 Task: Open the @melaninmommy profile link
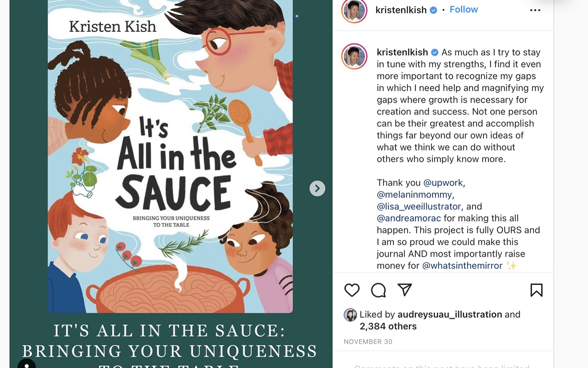414,195
